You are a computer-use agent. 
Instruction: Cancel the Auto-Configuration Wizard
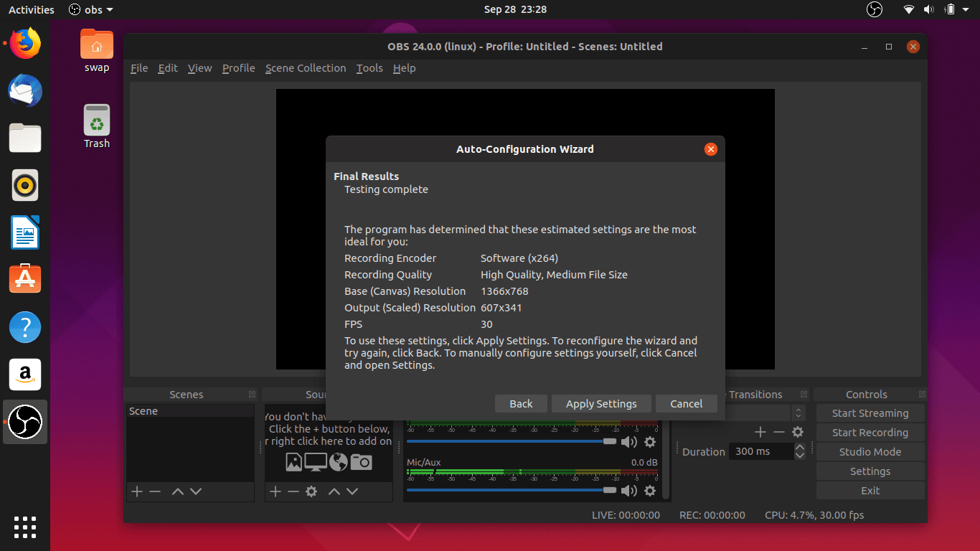tap(687, 404)
